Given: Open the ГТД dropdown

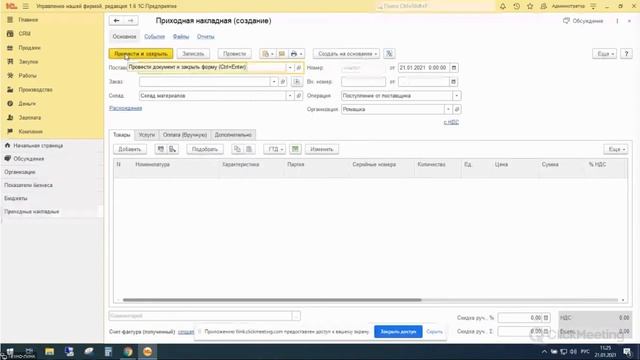Looking at the screenshot, I should (275, 149).
